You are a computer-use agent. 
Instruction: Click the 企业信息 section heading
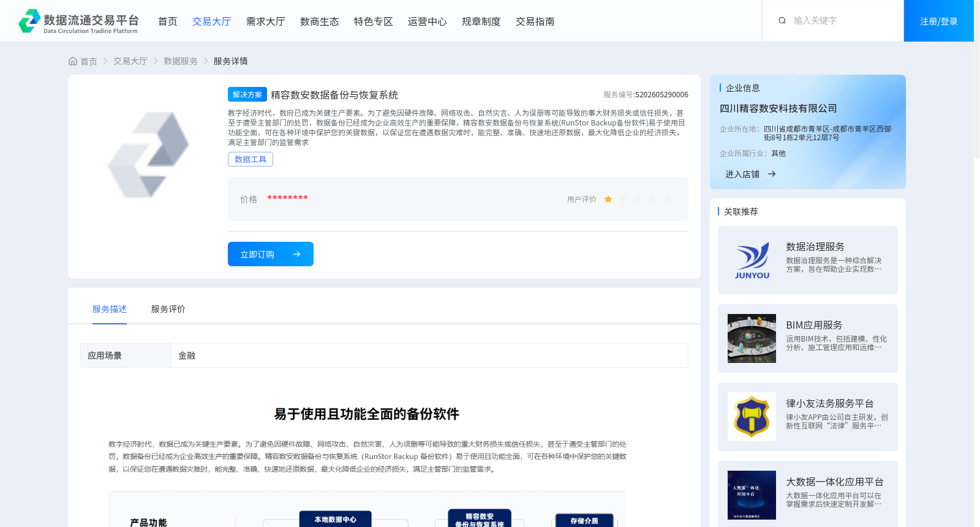point(742,88)
